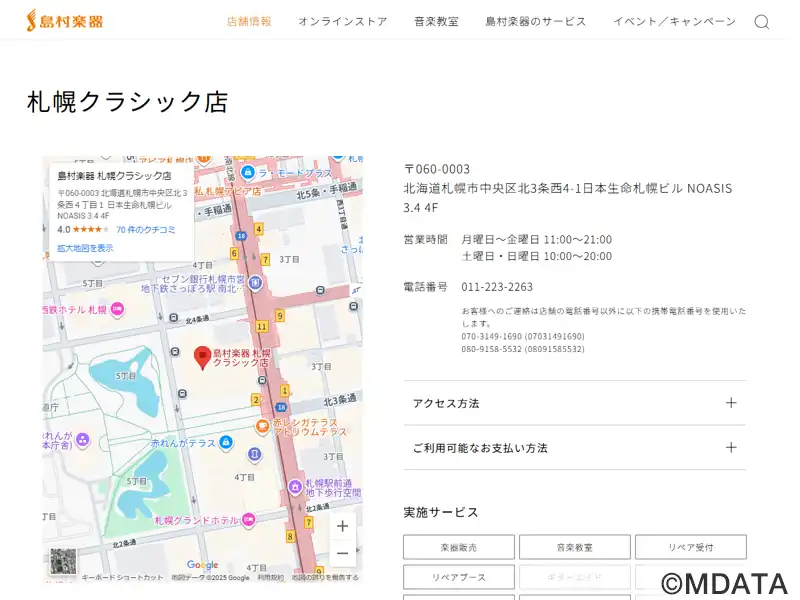Open the site search magnifier icon
Screen dimensions: 800x600
coord(761,22)
